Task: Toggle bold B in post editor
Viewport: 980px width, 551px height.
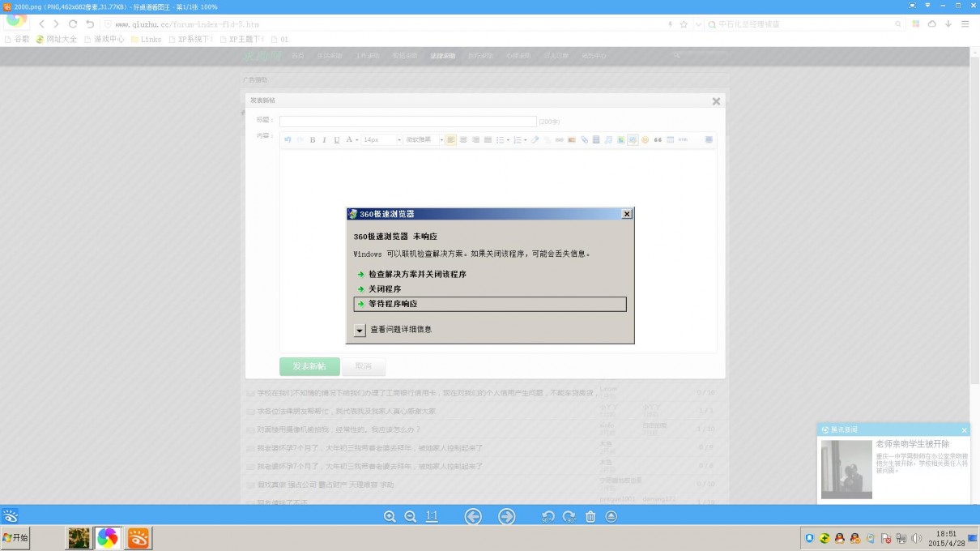Action: (313, 140)
